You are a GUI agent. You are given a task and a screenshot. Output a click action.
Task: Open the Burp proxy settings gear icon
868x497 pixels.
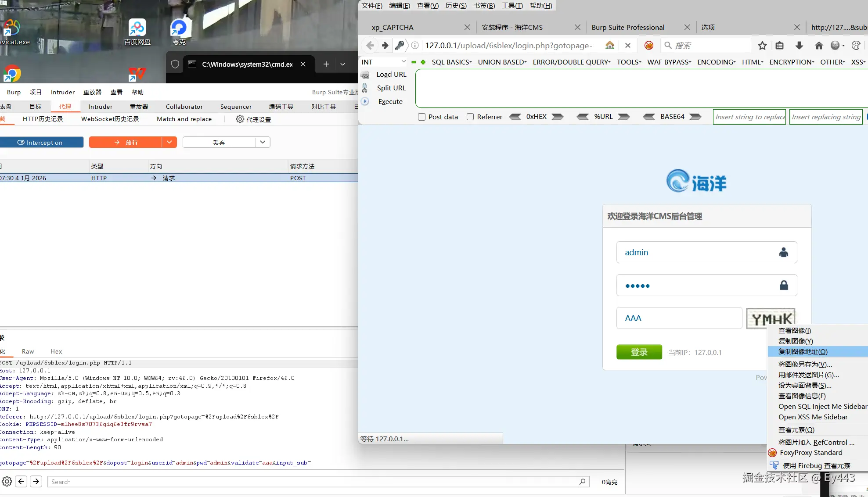point(240,119)
